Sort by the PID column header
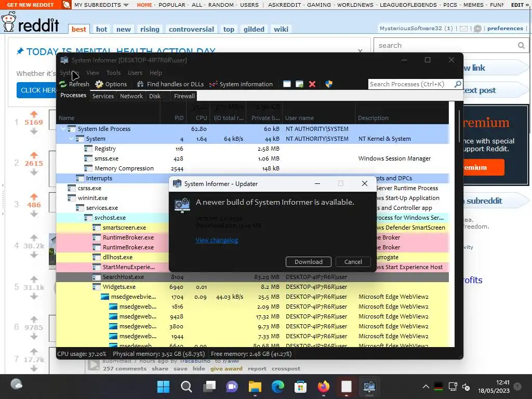 pyautogui.click(x=173, y=118)
